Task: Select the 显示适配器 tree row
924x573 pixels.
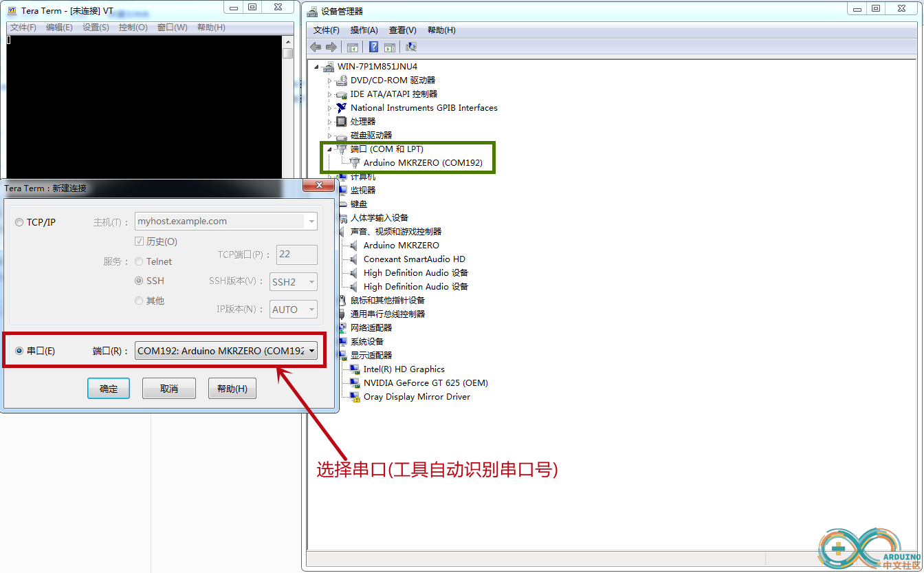Action: click(371, 356)
